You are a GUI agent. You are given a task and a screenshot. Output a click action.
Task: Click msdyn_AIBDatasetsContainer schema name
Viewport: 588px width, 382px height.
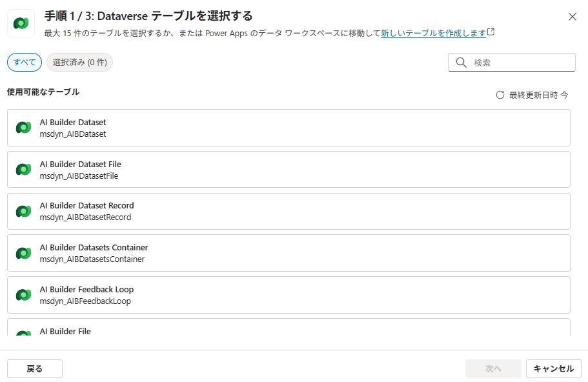click(92, 259)
